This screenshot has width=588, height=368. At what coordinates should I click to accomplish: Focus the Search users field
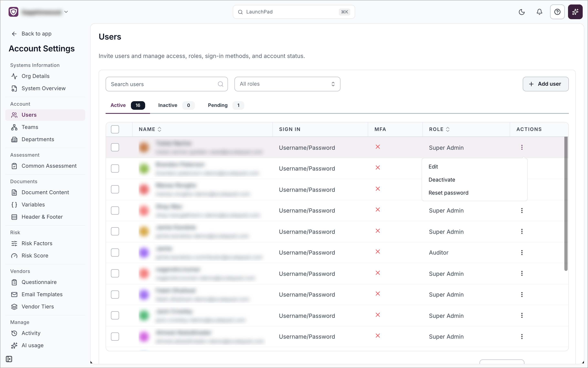tap(167, 84)
